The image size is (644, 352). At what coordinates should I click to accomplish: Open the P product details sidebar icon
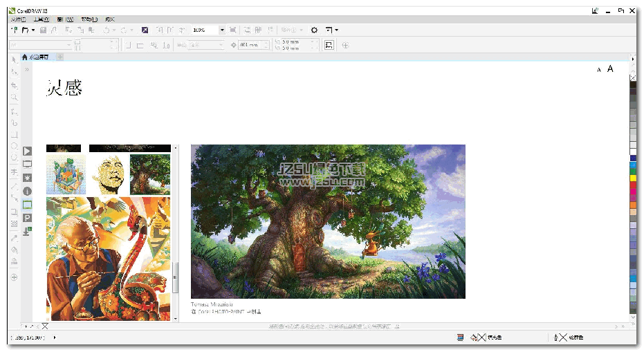(27, 218)
